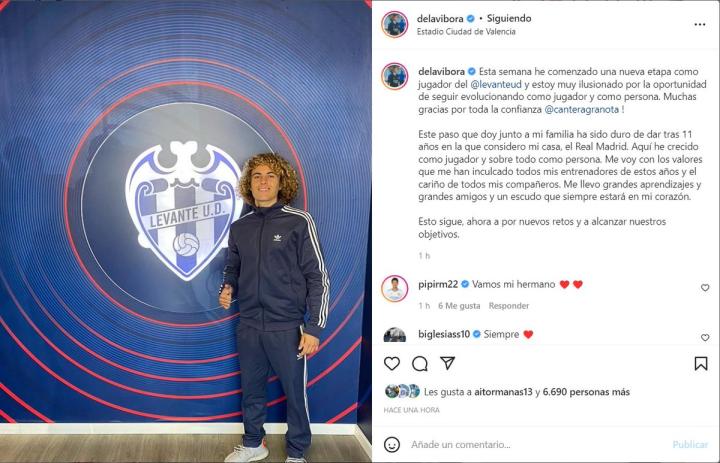The width and height of the screenshot is (720, 463).
Task: Like biglesiass10's comment with the heart
Action: click(x=705, y=338)
